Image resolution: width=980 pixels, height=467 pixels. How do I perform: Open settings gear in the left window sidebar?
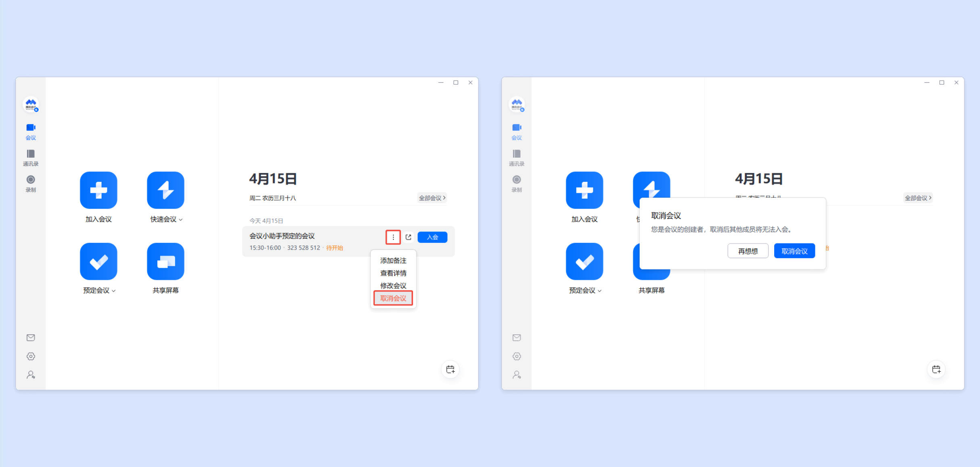point(31,356)
